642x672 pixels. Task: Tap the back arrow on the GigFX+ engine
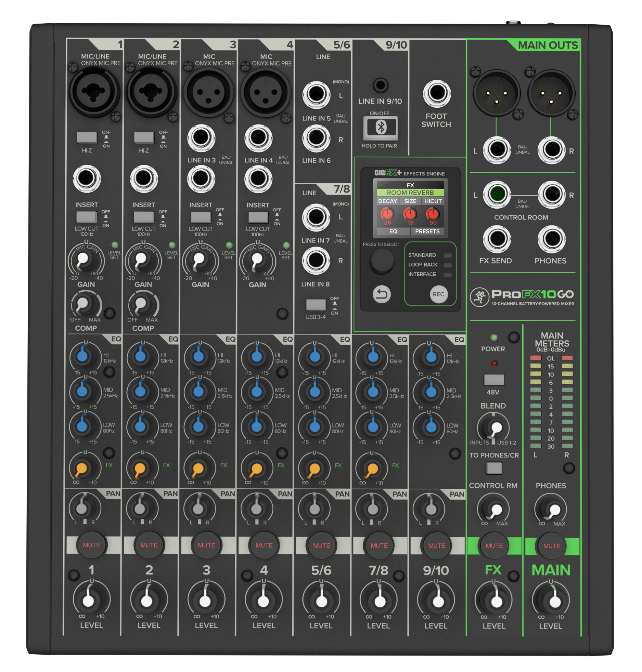383,294
